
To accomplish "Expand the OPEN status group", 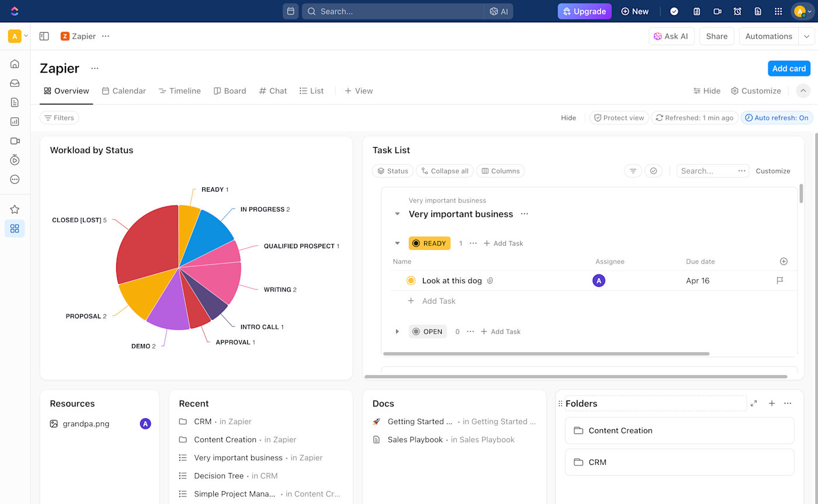I will pos(397,332).
